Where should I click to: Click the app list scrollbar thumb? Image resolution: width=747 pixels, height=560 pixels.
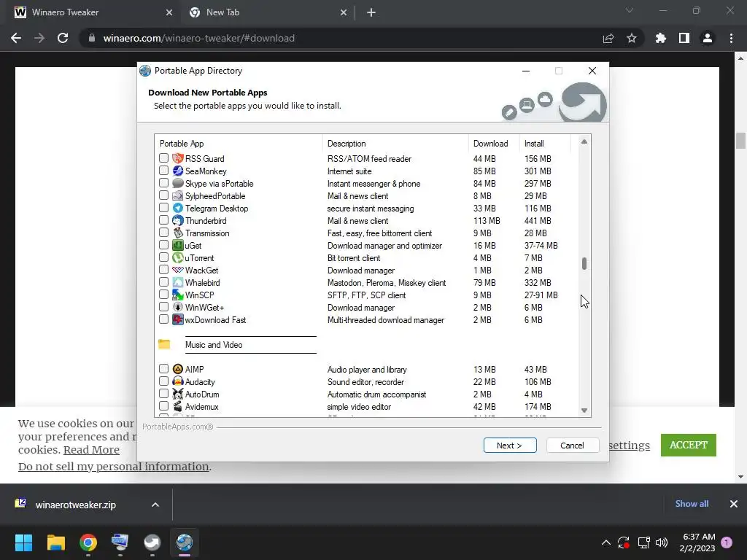[x=584, y=264]
